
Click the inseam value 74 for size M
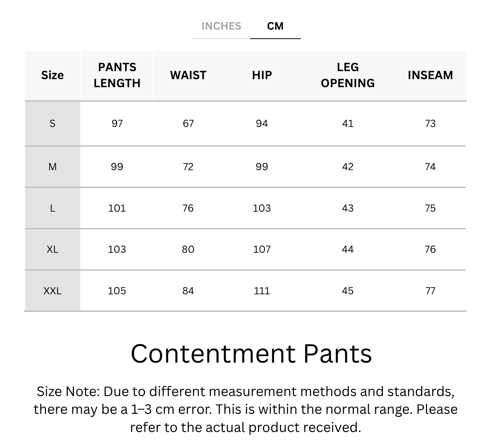(430, 167)
